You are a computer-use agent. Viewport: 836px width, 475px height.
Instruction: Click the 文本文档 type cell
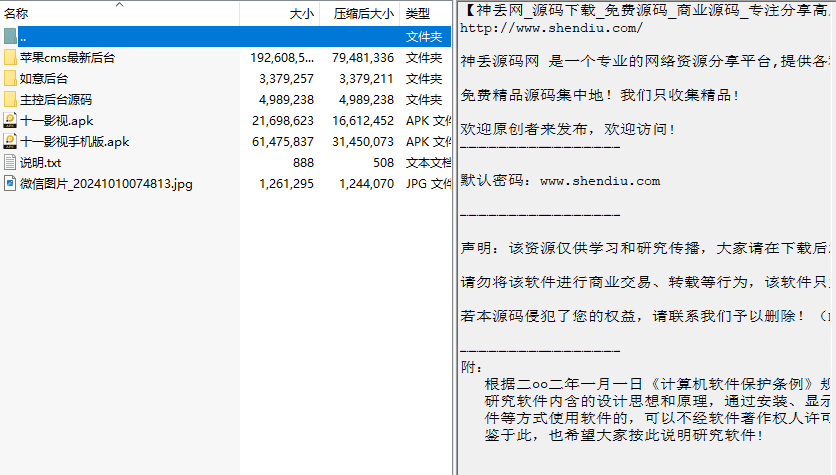[x=428, y=163]
